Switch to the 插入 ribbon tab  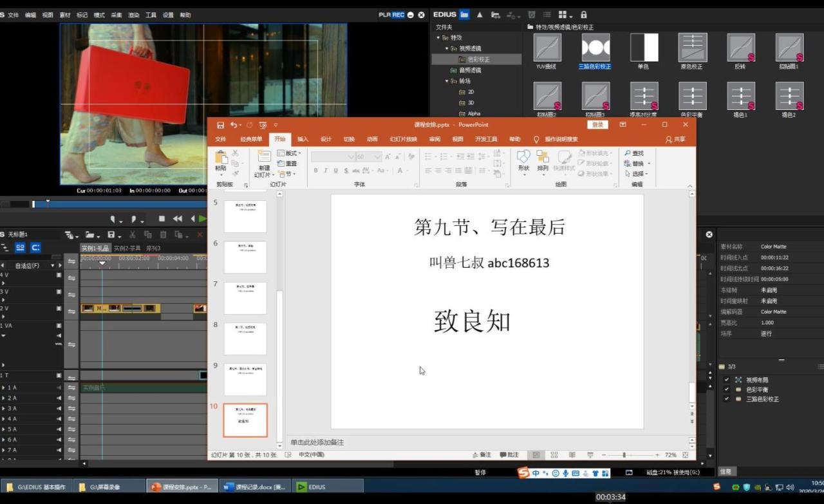pos(303,138)
